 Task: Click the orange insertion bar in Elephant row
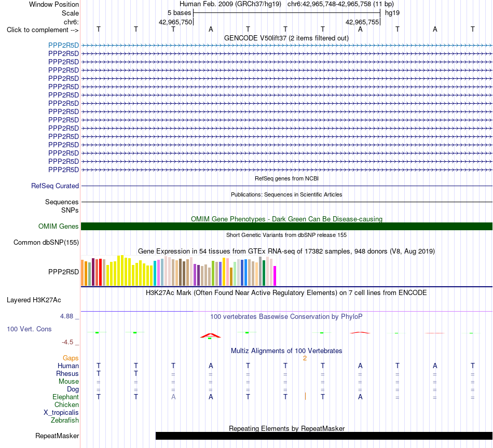point(305,396)
